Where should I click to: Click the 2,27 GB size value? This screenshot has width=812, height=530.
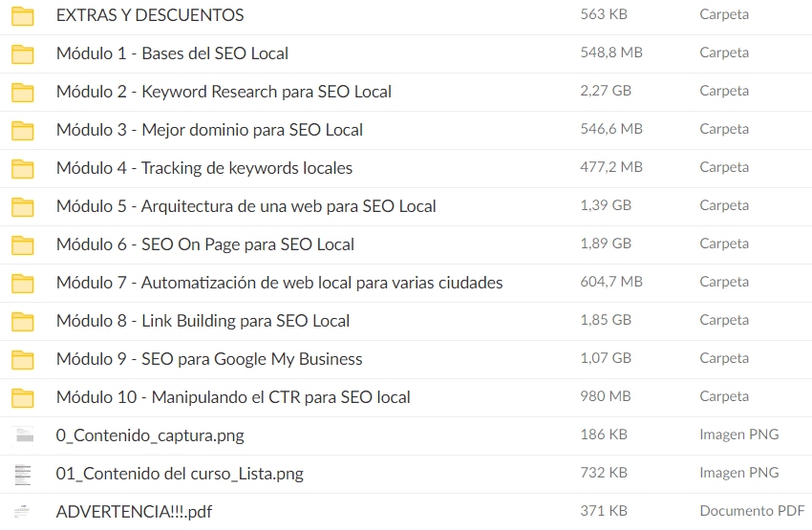pos(606,91)
